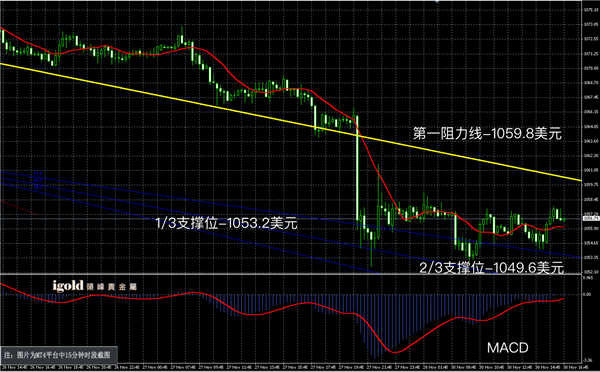This screenshot has height=372, width=600.
Task: Click the 1070.00 price axis label
Action: point(590,68)
